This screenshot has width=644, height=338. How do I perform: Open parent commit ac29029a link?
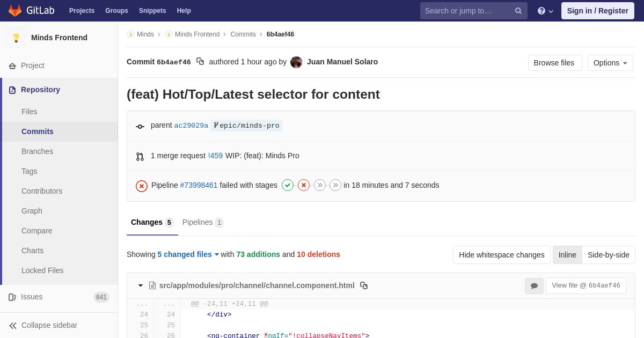click(x=191, y=126)
